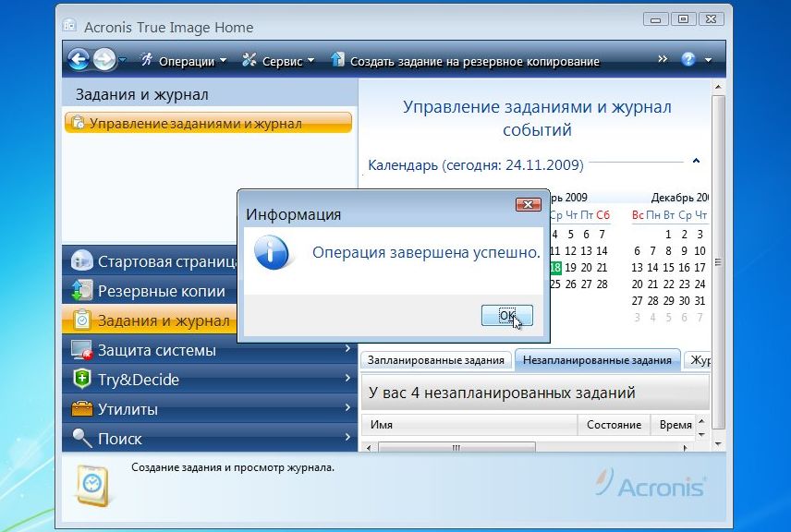This screenshot has height=532, width=791.
Task: Collapse the Календарь section
Action: click(x=696, y=161)
